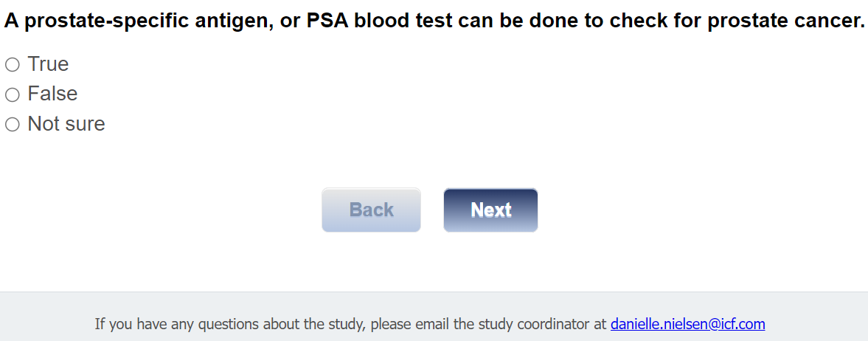Select the False radio button

pos(12,94)
